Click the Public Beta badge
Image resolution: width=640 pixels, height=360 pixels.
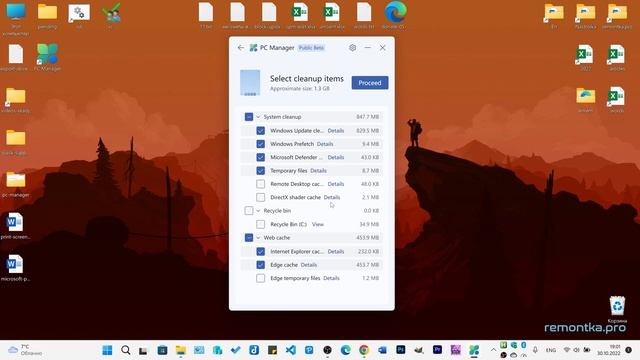pos(311,48)
